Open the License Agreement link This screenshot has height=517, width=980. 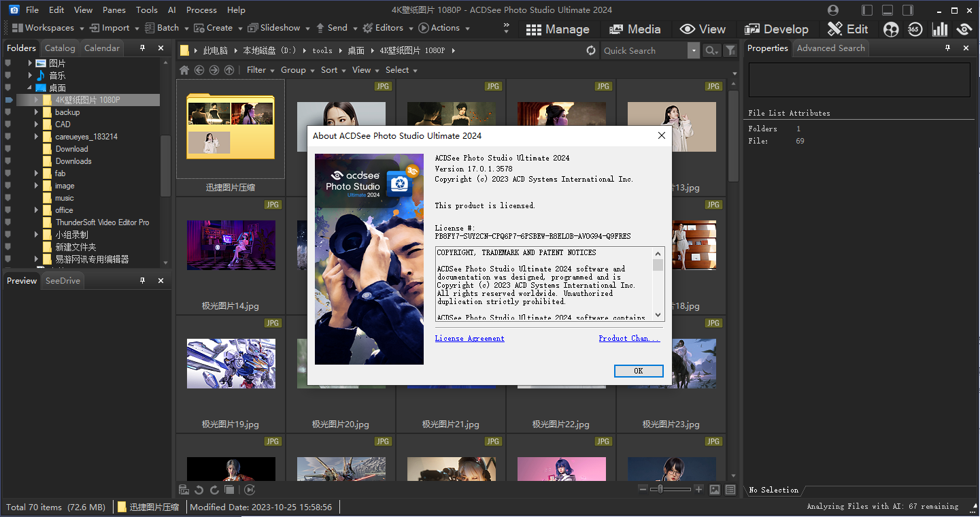coord(470,338)
